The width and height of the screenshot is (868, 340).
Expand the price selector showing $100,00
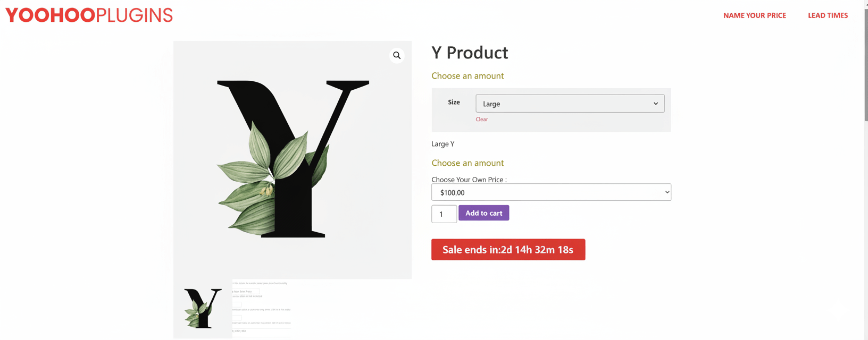[550, 192]
